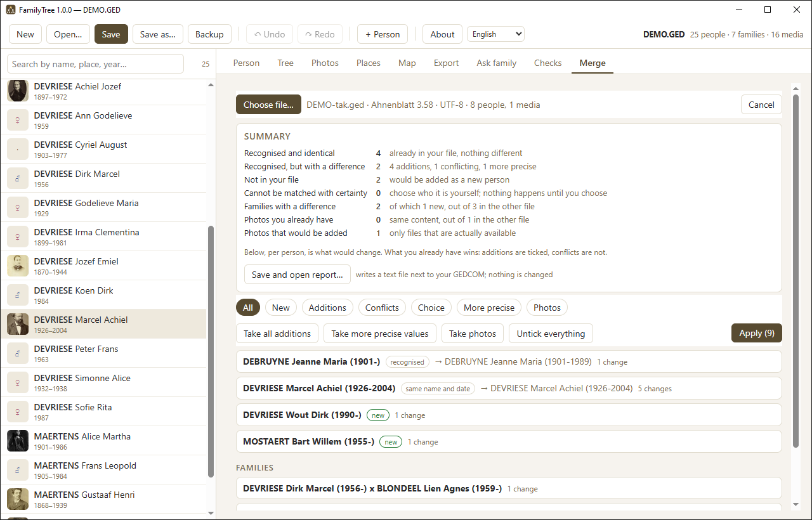Click Alice Martha Maertens' portrait icon

point(18,441)
